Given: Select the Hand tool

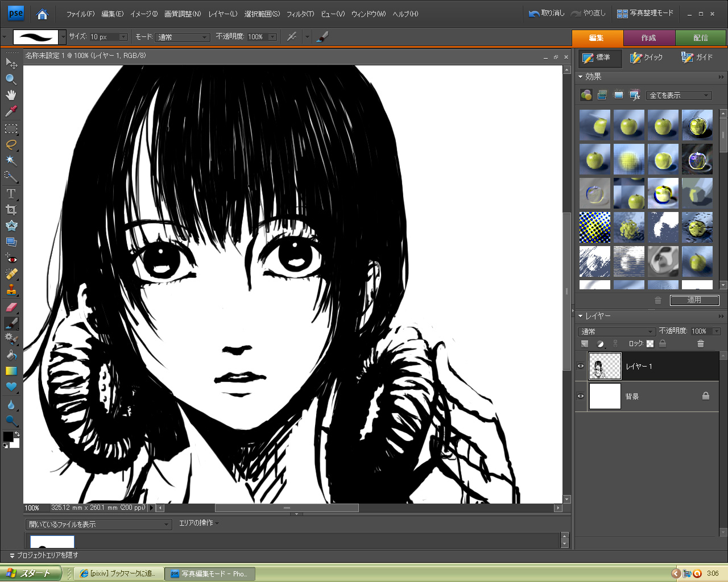Looking at the screenshot, I should [11, 95].
